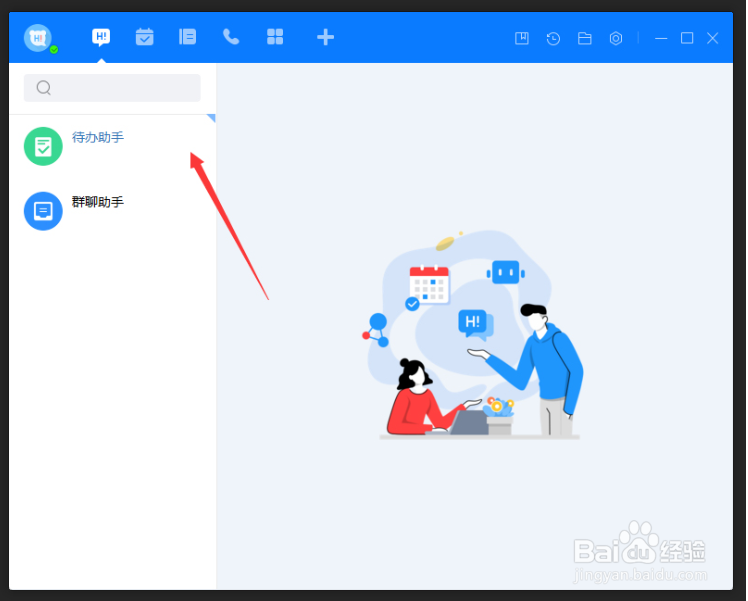Open the four-square apps grid tab
Viewport: 748px width, 601px height.
click(275, 37)
